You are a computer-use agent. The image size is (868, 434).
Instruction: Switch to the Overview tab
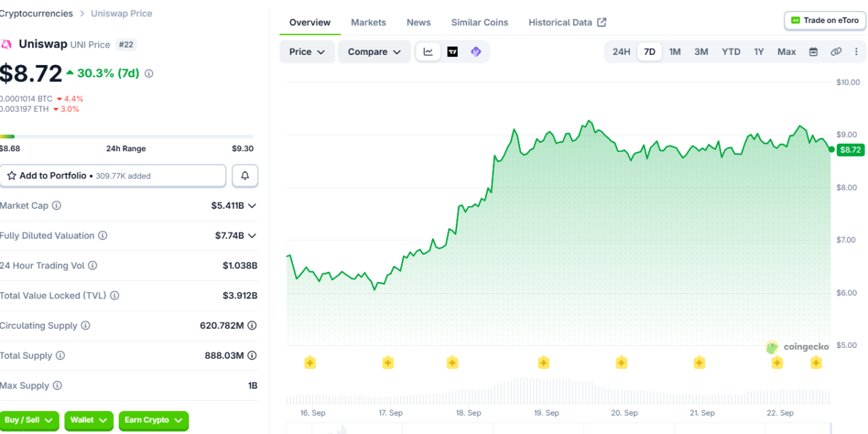click(x=310, y=22)
